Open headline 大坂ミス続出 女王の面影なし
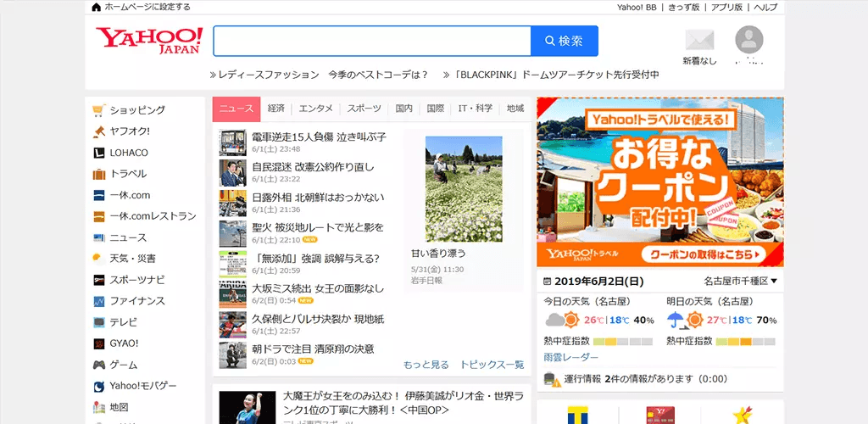The width and height of the screenshot is (868, 424). coord(318,289)
